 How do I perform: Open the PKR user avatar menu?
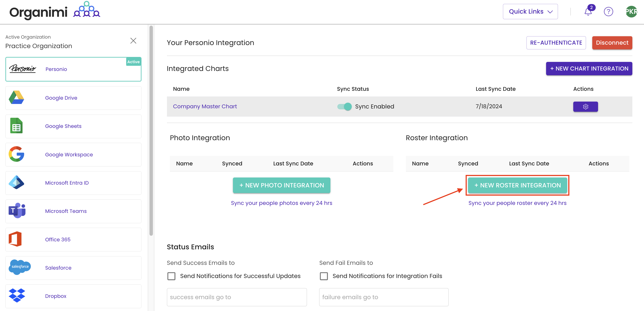[631, 12]
